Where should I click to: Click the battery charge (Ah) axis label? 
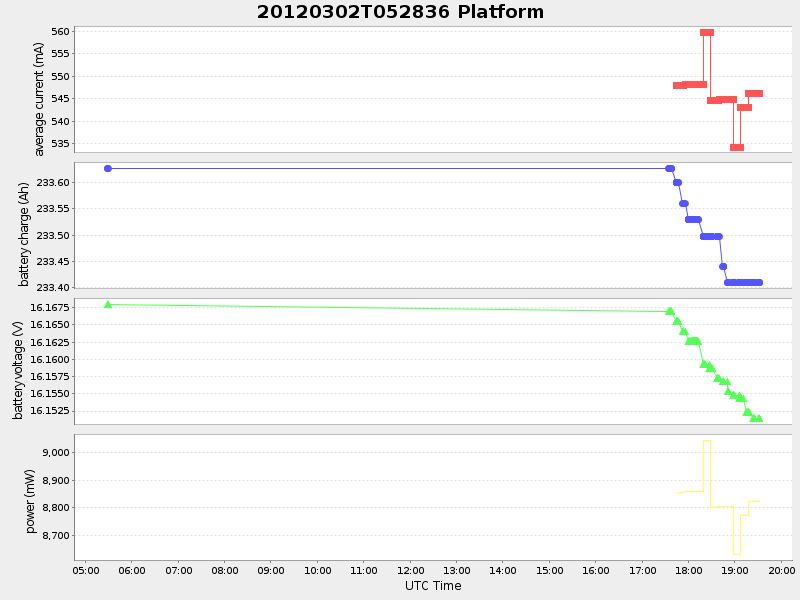pyautogui.click(x=22, y=227)
